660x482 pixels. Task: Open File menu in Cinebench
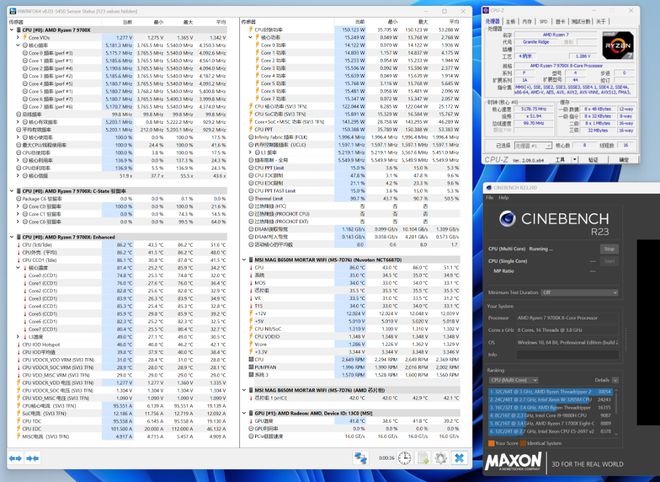pos(490,197)
